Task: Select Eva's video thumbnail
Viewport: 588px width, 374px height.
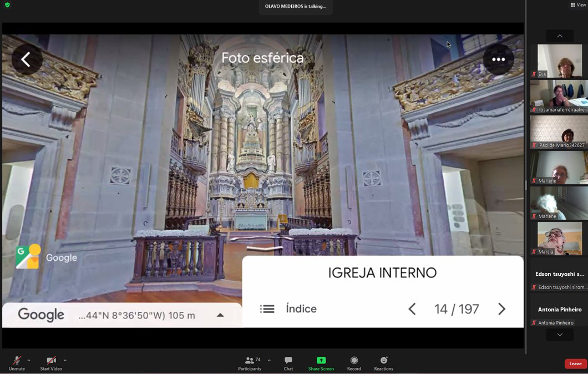Action: tap(559, 60)
